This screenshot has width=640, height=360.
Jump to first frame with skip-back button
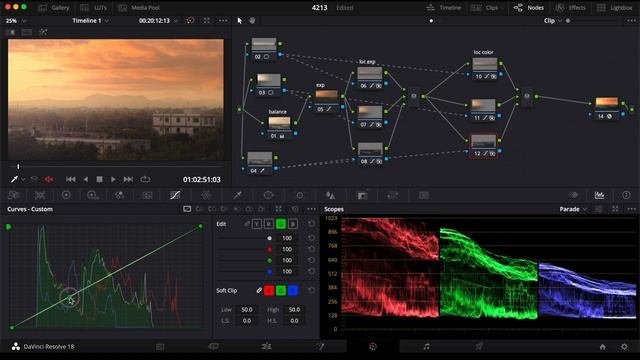tap(71, 179)
